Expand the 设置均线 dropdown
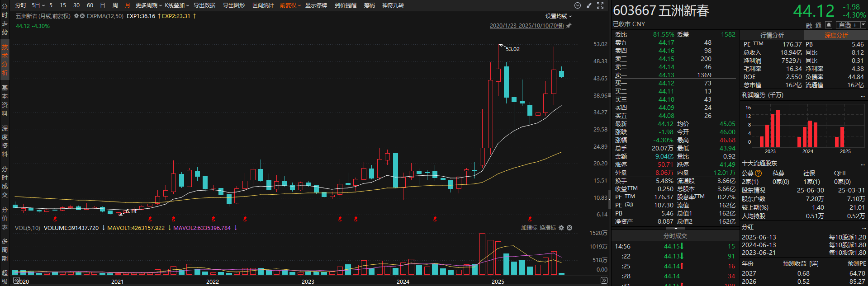The height and width of the screenshot is (286, 868). pos(558,16)
